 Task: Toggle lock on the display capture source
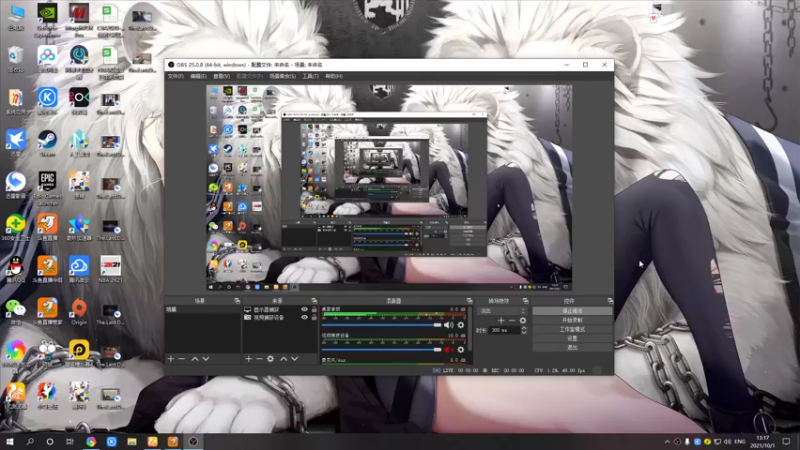tap(314, 310)
